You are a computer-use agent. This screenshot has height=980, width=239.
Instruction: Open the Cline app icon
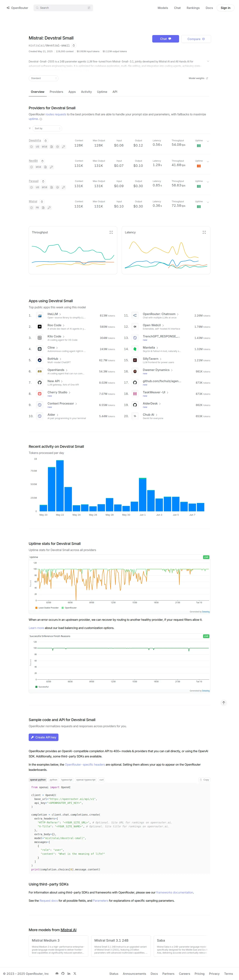point(39,349)
